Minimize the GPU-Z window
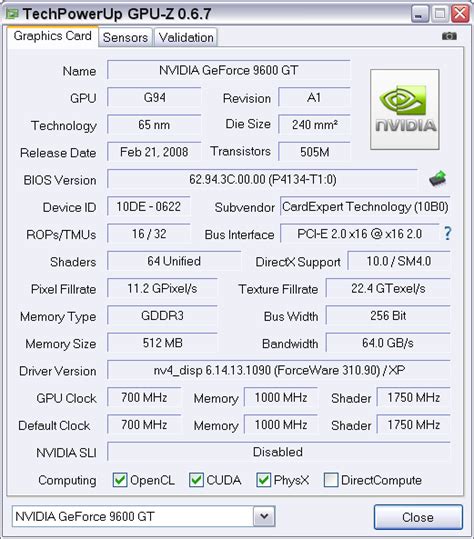This screenshot has height=539, width=474. click(x=420, y=14)
